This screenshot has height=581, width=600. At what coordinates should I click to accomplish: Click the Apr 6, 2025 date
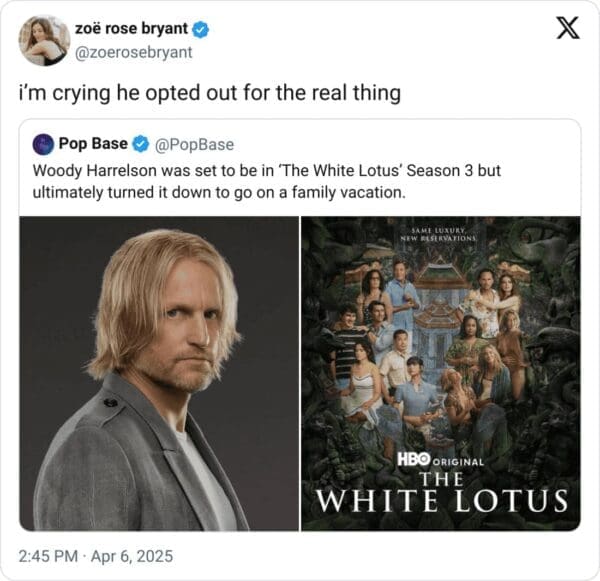click(x=135, y=554)
